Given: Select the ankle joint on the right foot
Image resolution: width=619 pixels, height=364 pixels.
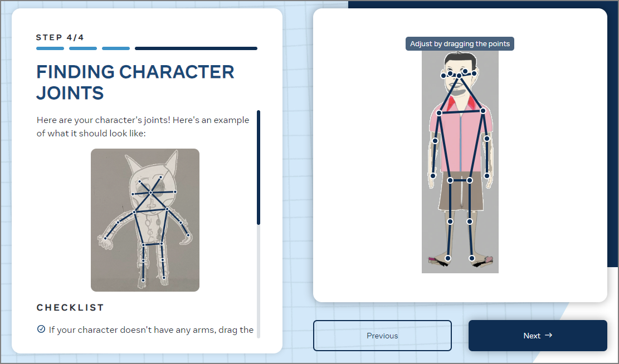Looking at the screenshot, I should (472, 258).
